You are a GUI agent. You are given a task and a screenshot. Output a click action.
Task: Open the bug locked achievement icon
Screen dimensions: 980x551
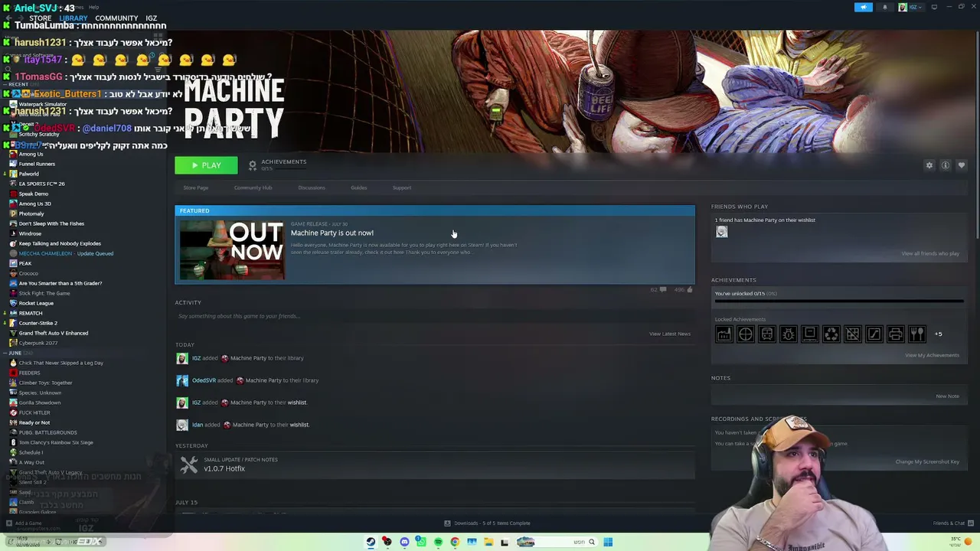pos(789,334)
